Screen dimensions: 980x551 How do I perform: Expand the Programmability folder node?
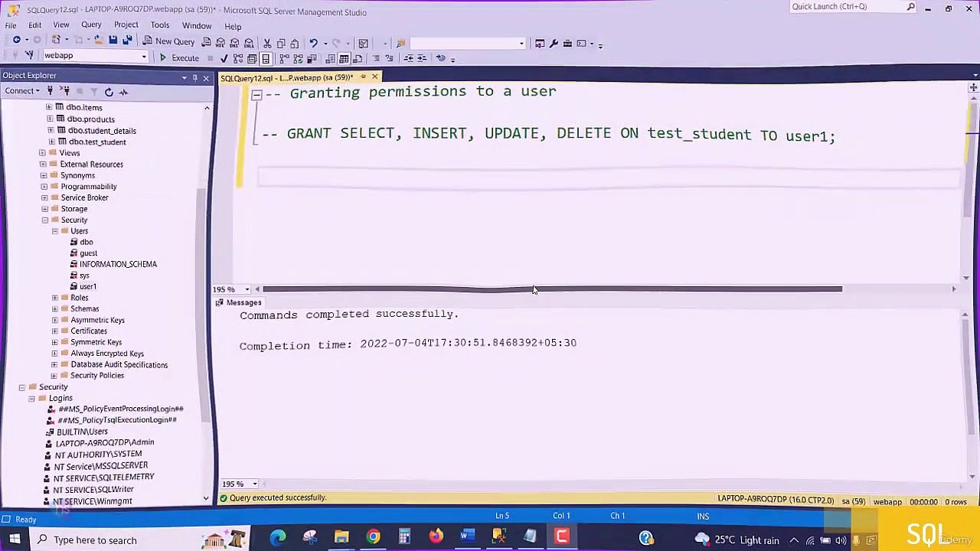[x=44, y=187]
